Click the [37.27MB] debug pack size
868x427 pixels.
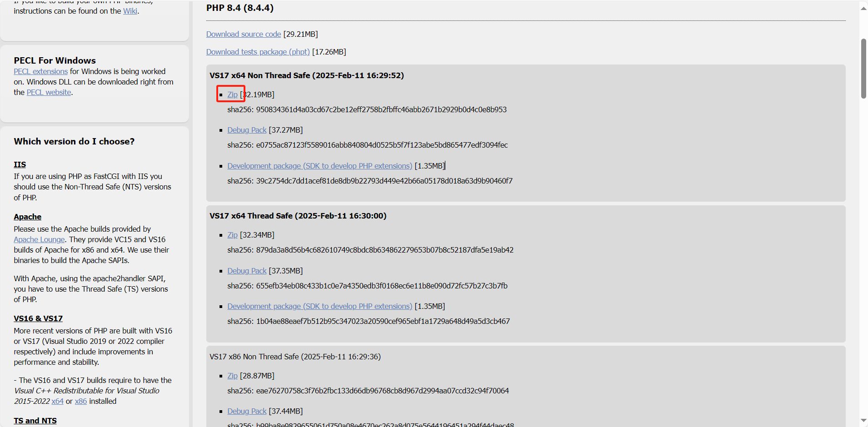point(286,130)
